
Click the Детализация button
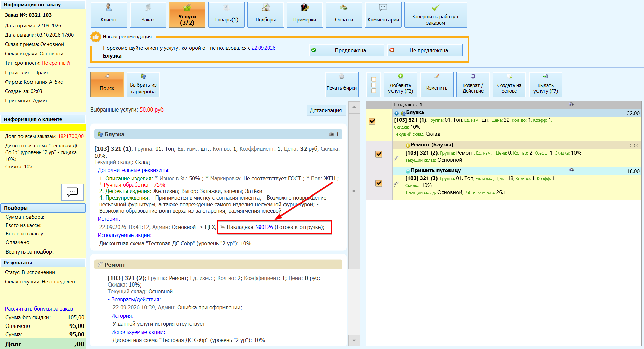[326, 110]
